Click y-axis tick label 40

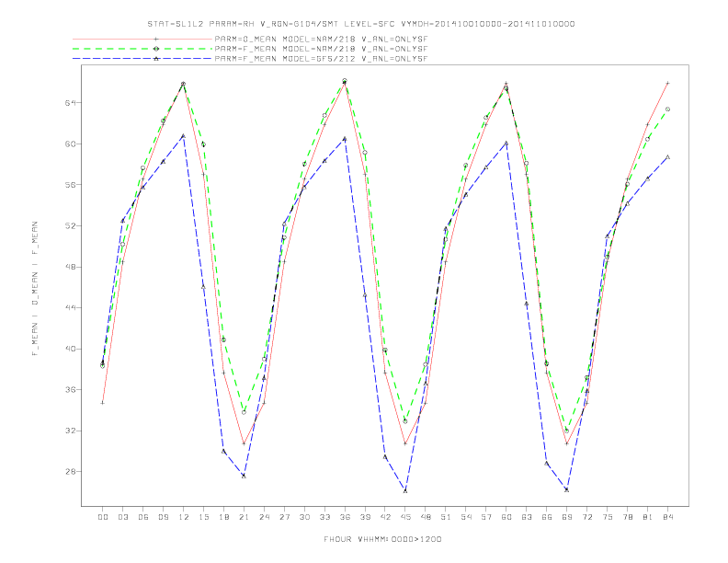point(71,349)
